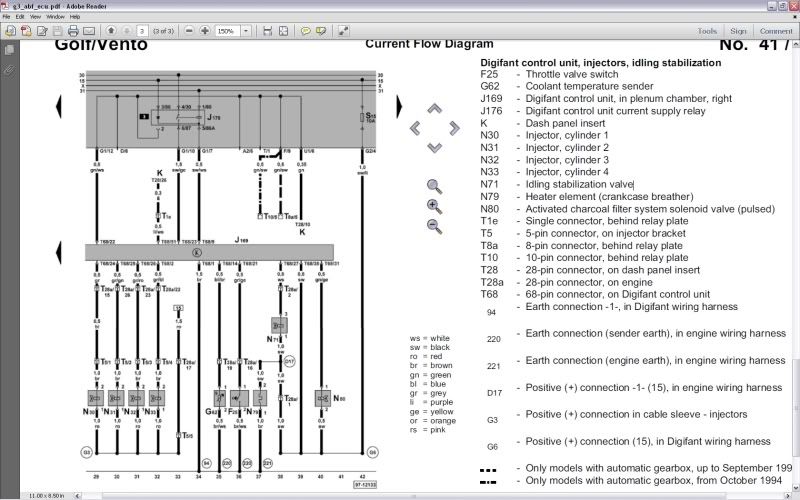Screen dimensions: 800x500
Task: Click the page number input field
Action: tap(143, 31)
